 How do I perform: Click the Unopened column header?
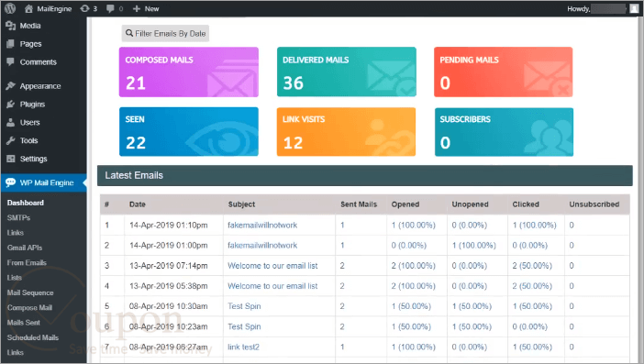pos(471,204)
